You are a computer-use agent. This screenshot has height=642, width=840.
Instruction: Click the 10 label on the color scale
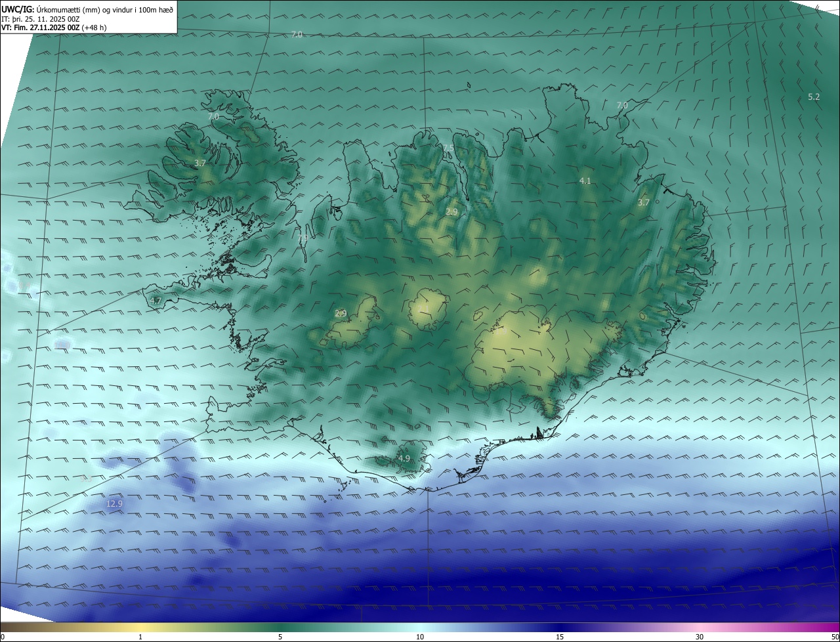pos(420,637)
